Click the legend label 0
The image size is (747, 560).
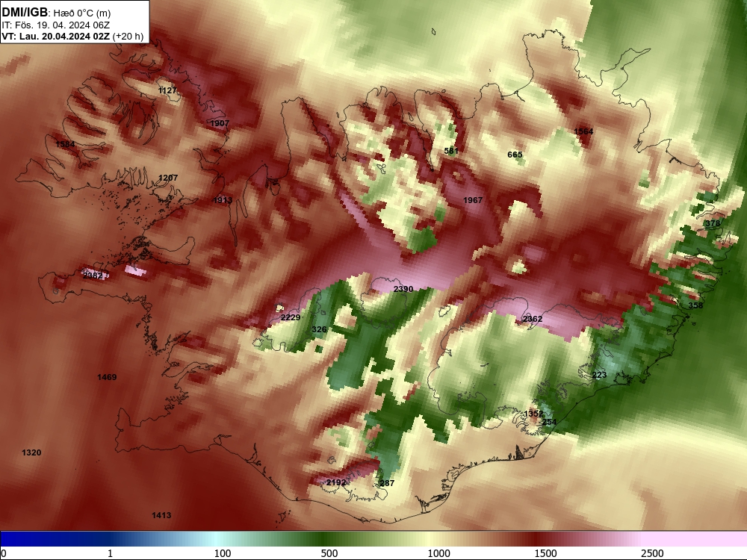(x=4, y=553)
